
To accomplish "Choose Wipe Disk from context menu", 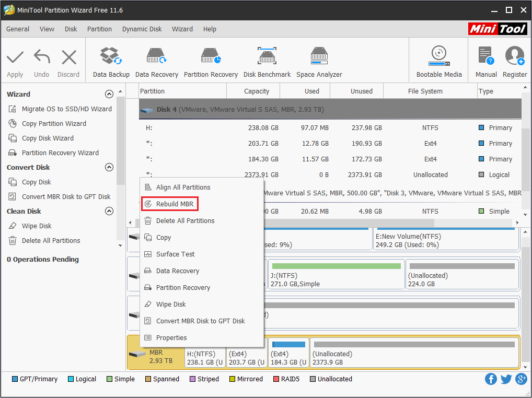I will click(x=202, y=304).
